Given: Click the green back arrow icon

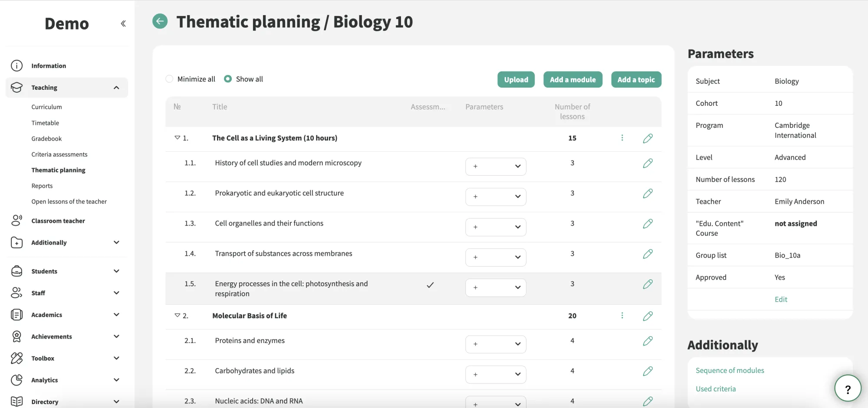Looking at the screenshot, I should pyautogui.click(x=160, y=21).
